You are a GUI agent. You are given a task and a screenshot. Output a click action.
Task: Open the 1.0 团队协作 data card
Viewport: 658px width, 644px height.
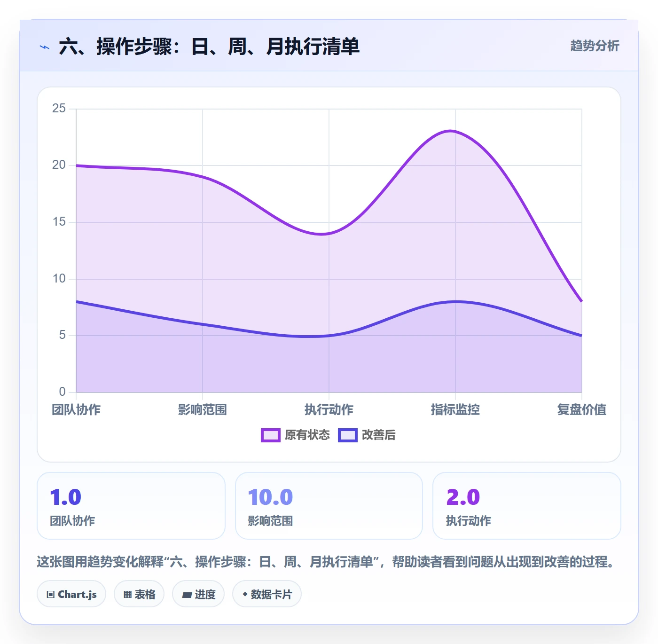pos(131,506)
